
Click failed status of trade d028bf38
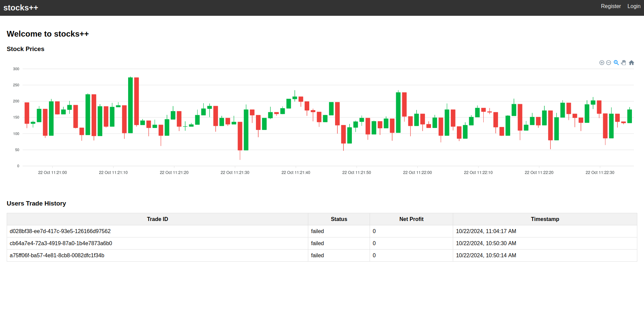(317, 231)
